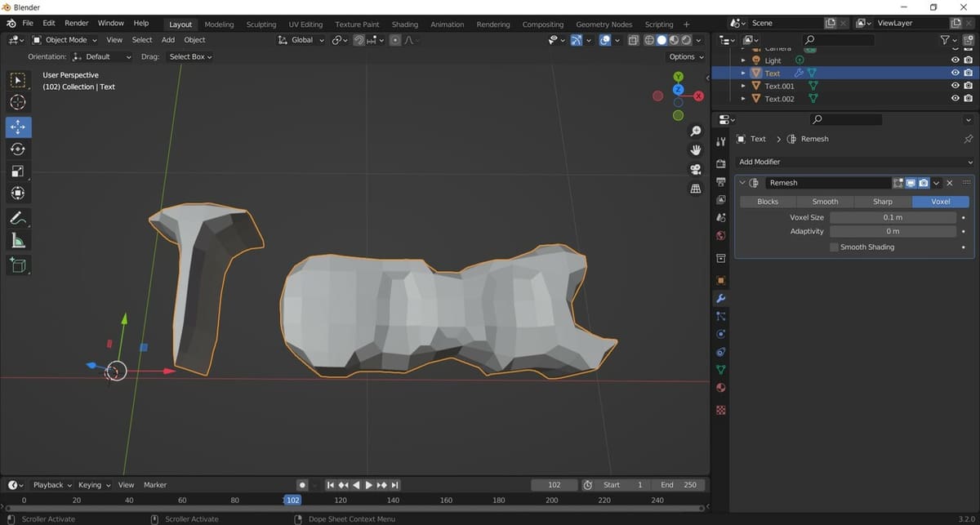This screenshot has height=525, width=980.
Task: Open the Playback dropdown in timeline
Action: pyautogui.click(x=52, y=485)
